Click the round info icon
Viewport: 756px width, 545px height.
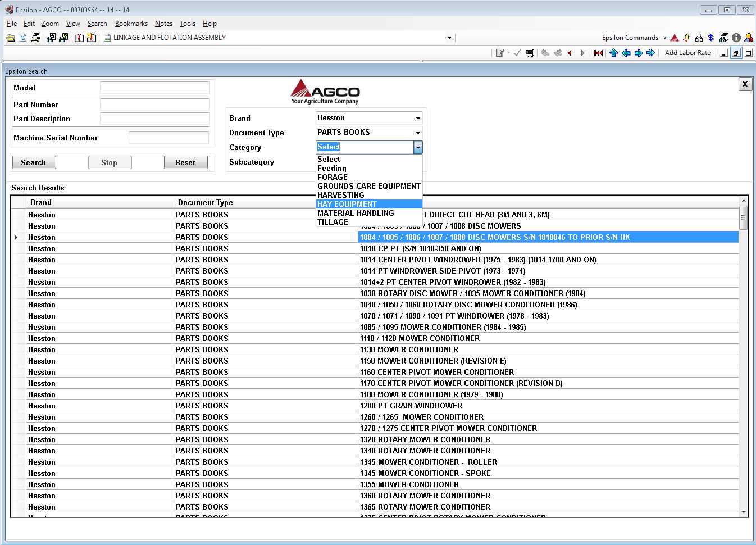736,38
